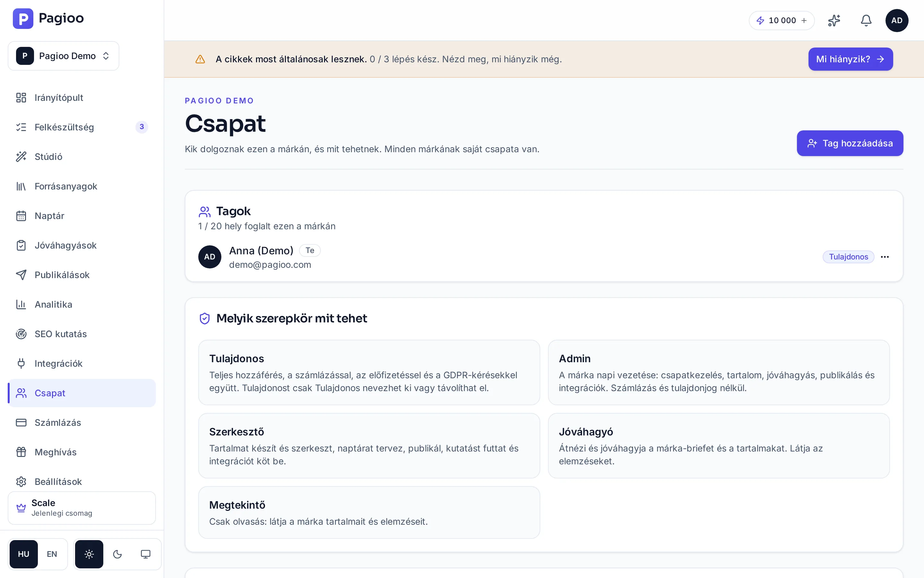The width and height of the screenshot is (924, 578).
Task: Enable light theme with sun icon
Action: click(x=89, y=554)
